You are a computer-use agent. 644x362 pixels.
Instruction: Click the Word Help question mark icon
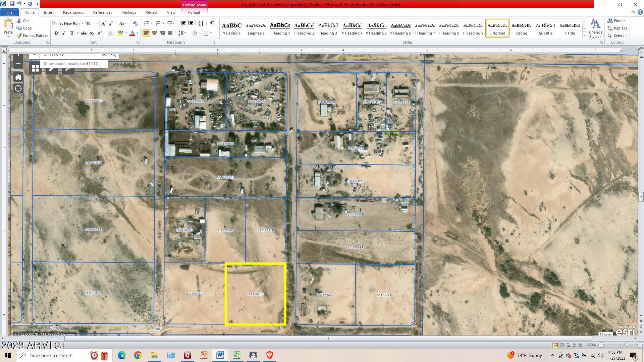tap(640, 12)
